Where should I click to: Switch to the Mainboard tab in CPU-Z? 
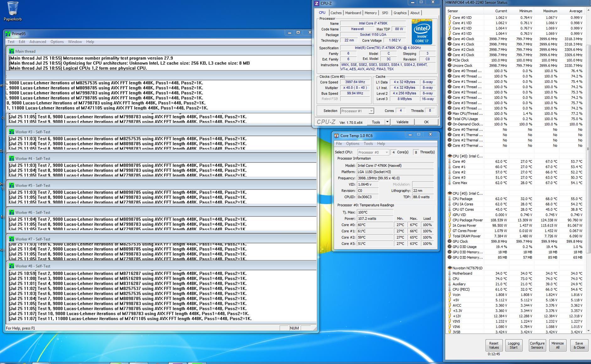[x=353, y=13]
